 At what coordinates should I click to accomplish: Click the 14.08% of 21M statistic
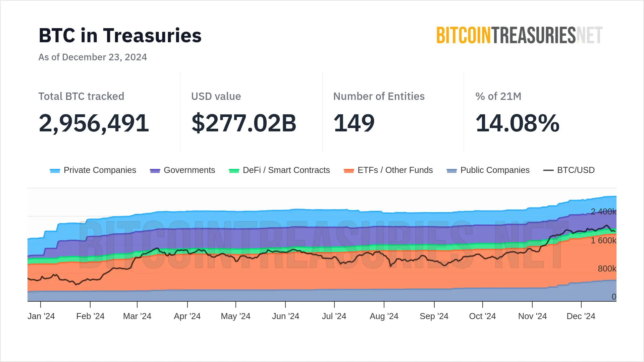tap(518, 123)
